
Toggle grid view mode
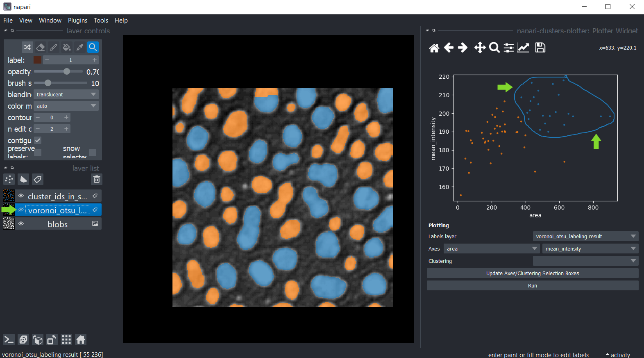pos(66,340)
